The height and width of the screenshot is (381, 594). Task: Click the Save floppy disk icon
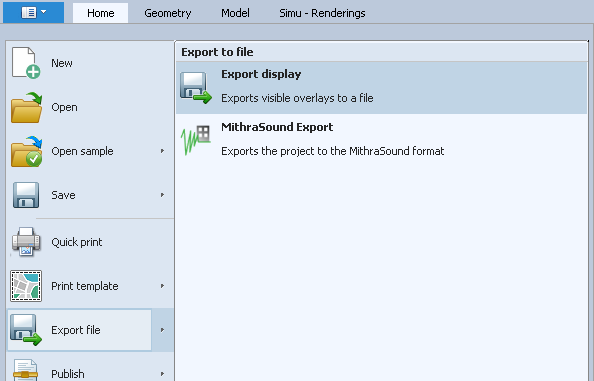coord(26,195)
